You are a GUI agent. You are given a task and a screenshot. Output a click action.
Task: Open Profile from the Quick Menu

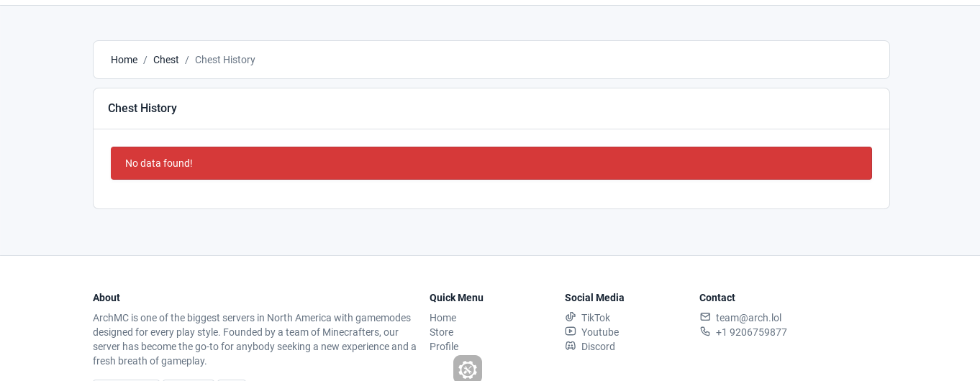[444, 346]
